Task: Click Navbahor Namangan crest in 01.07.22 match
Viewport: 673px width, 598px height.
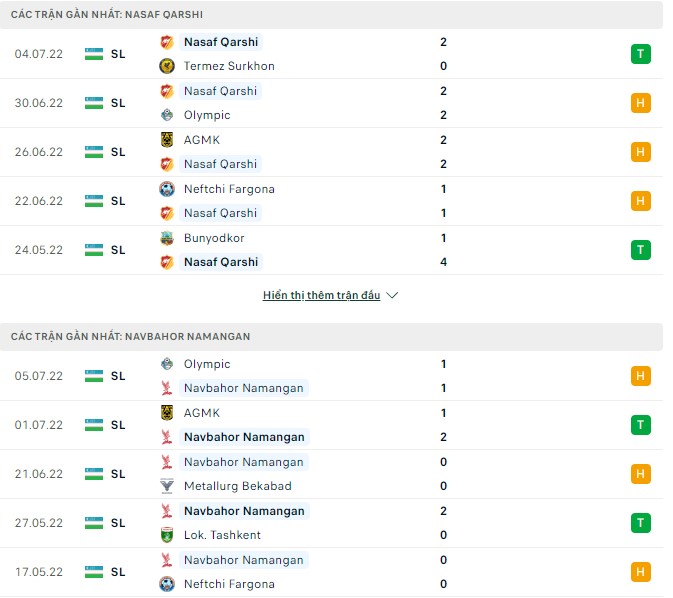Action: [x=167, y=437]
